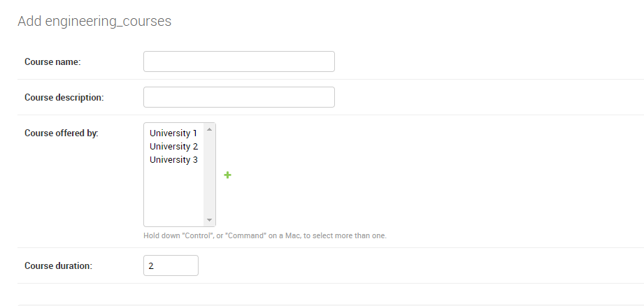The width and height of the screenshot is (644, 306).
Task: Click the university list scrollbar track
Action: (x=209, y=175)
